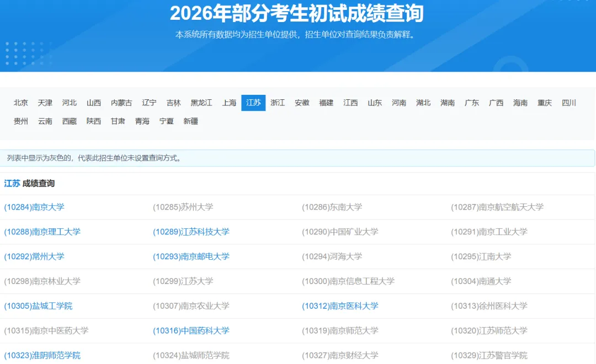Open the 贵州 province list
The height and width of the screenshot is (364, 596).
21,121
